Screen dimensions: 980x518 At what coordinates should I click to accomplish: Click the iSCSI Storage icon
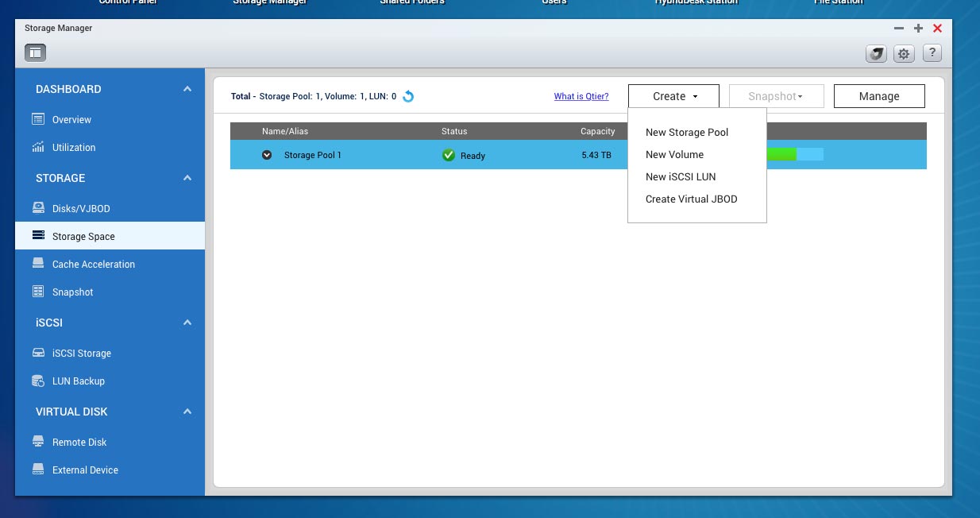38,353
